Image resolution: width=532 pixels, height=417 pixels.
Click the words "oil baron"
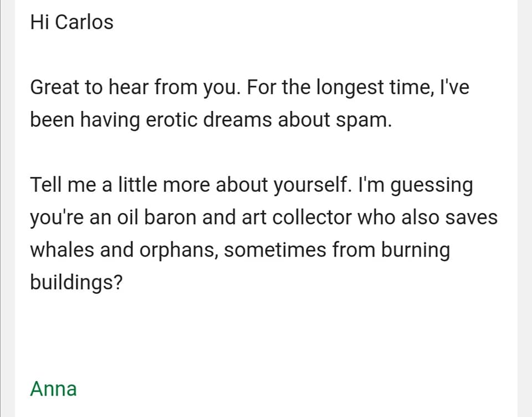[x=150, y=217]
